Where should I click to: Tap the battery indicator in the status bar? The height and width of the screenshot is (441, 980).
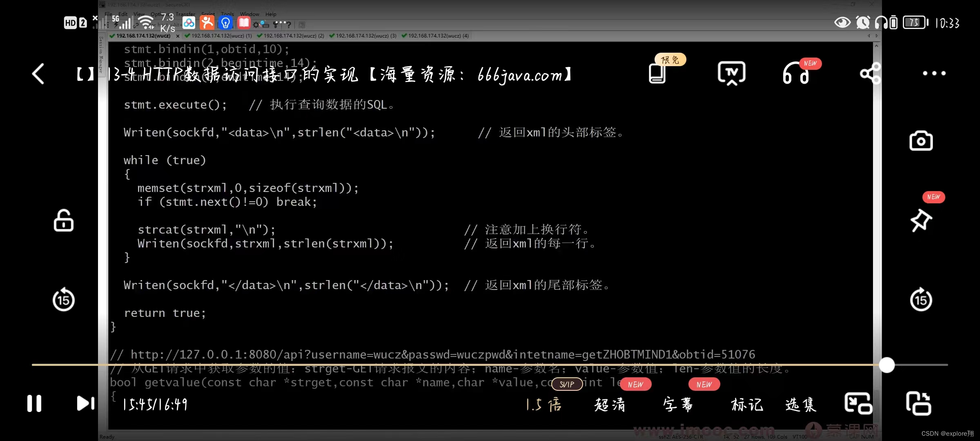pyautogui.click(x=915, y=22)
